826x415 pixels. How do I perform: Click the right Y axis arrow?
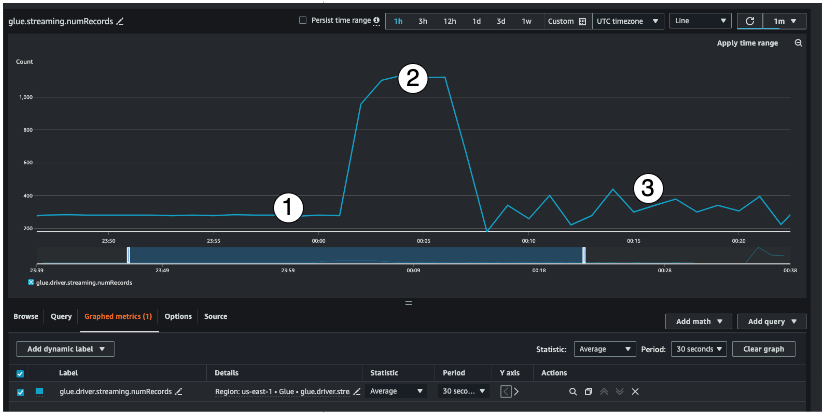[x=516, y=391]
